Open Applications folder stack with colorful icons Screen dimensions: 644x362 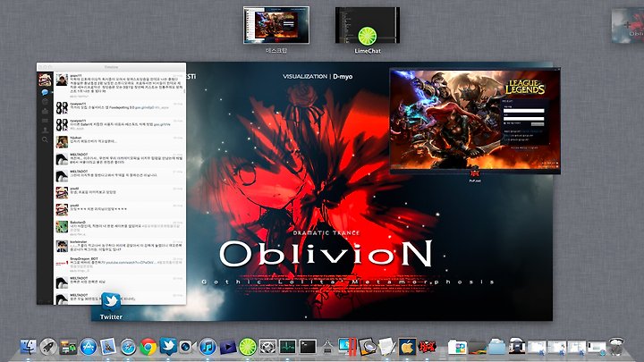tap(457, 347)
